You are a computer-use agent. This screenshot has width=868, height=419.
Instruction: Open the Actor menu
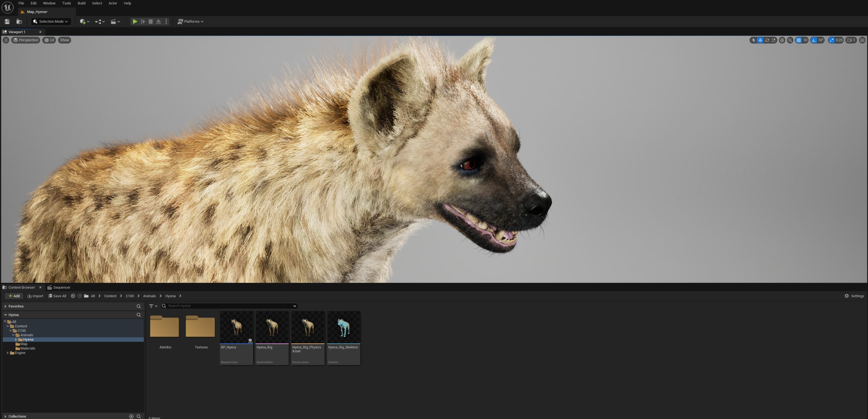pyautogui.click(x=113, y=3)
